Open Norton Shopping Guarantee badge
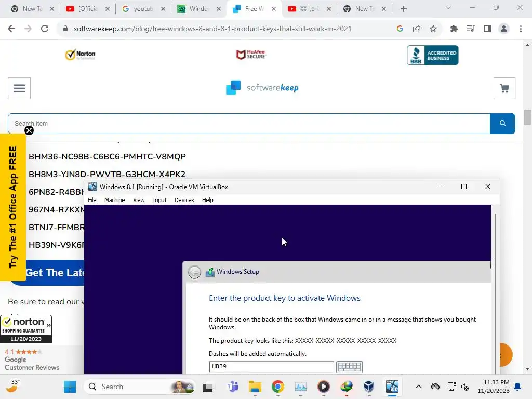Screen dimensions: 532x399 [26, 329]
